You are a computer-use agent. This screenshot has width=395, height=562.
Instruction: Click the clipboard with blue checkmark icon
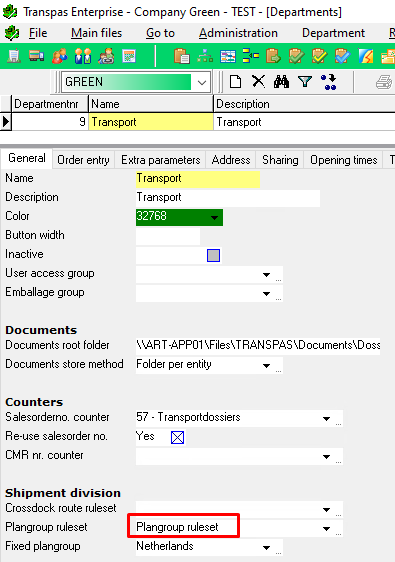click(x=342, y=56)
